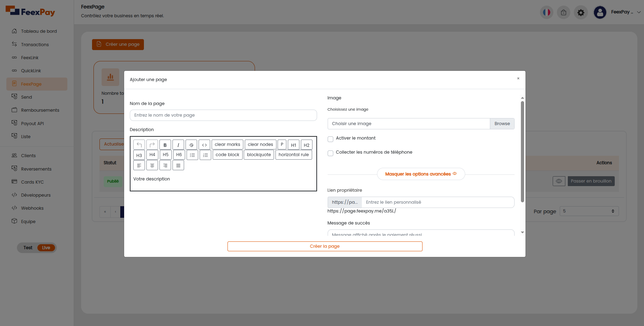Viewport: 644px width, 326px height.
Task: Open Clients in sidebar
Action: (37, 156)
